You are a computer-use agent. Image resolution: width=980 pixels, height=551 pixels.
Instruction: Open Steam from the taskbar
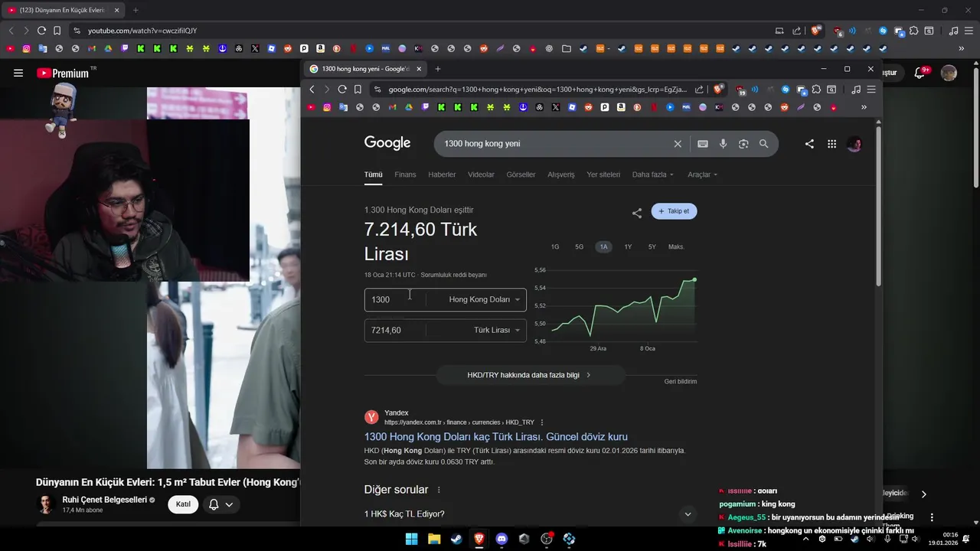click(456, 539)
